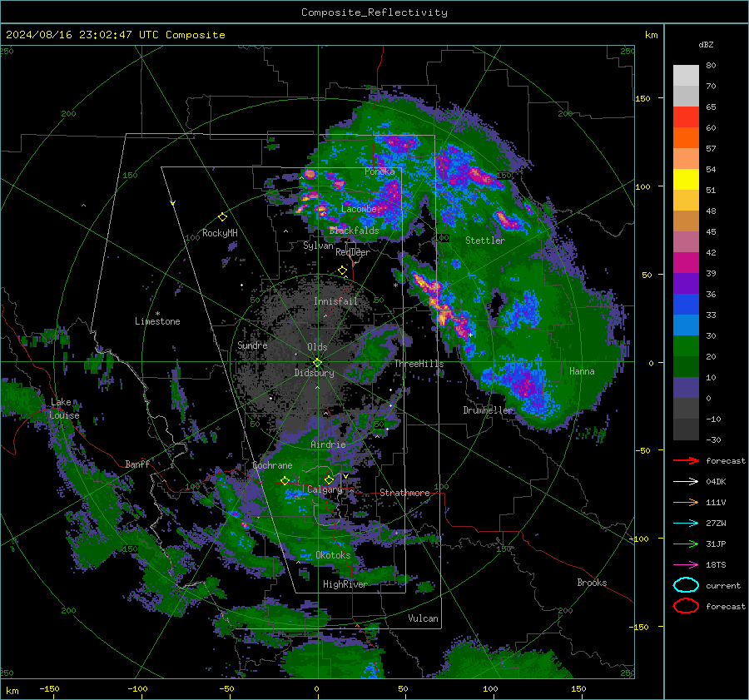Click the Vulcan town label
Viewport: 749px width, 700px height.
click(423, 618)
